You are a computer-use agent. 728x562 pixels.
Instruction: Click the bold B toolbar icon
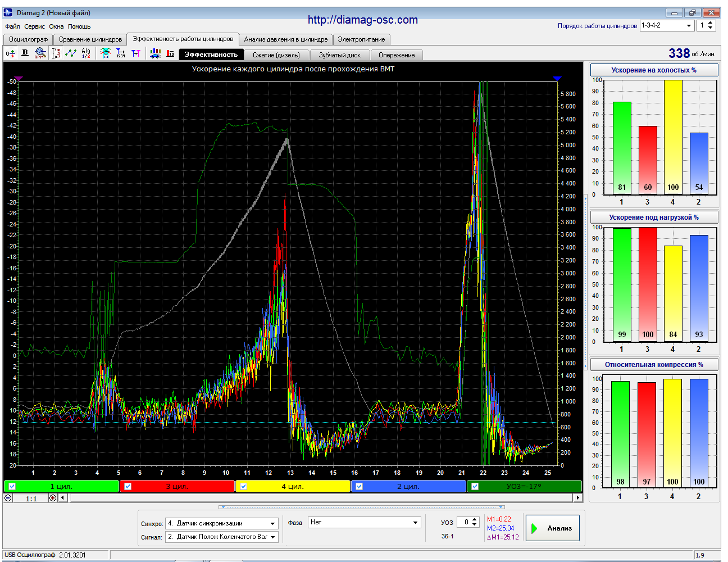point(25,53)
